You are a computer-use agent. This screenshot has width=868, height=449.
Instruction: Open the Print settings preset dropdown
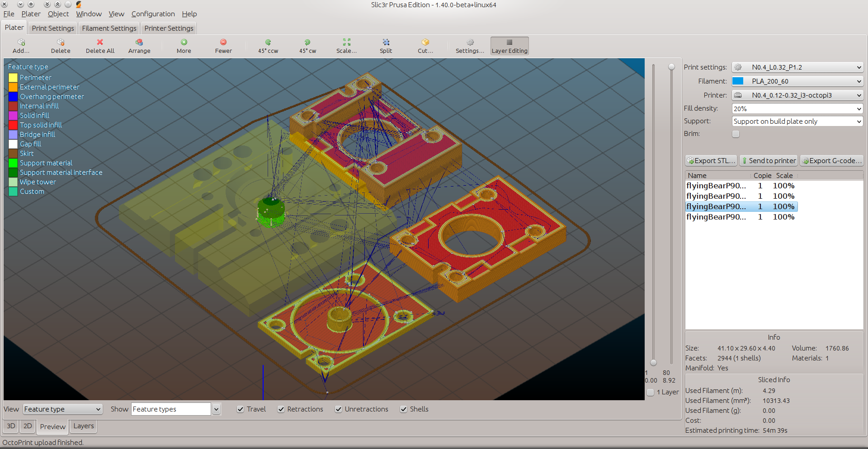click(x=797, y=67)
